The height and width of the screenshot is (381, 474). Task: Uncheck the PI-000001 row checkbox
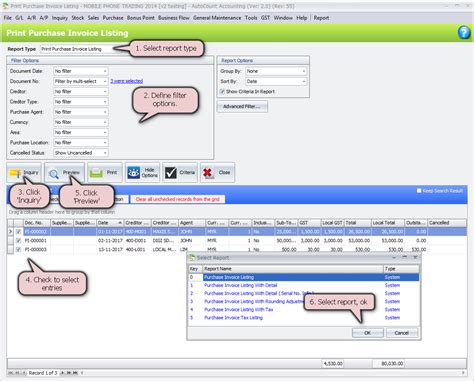(x=18, y=240)
